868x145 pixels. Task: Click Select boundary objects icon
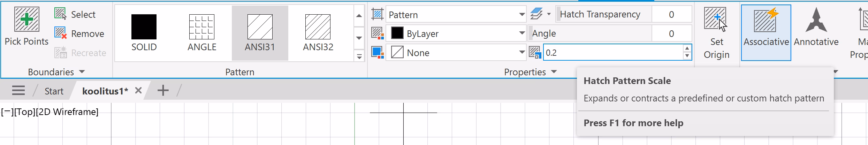60,14
